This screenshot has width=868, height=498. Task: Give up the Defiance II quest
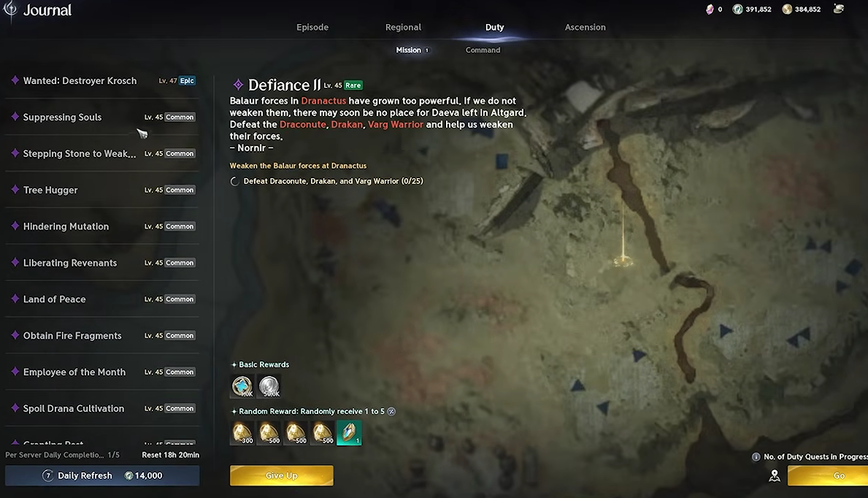[282, 476]
